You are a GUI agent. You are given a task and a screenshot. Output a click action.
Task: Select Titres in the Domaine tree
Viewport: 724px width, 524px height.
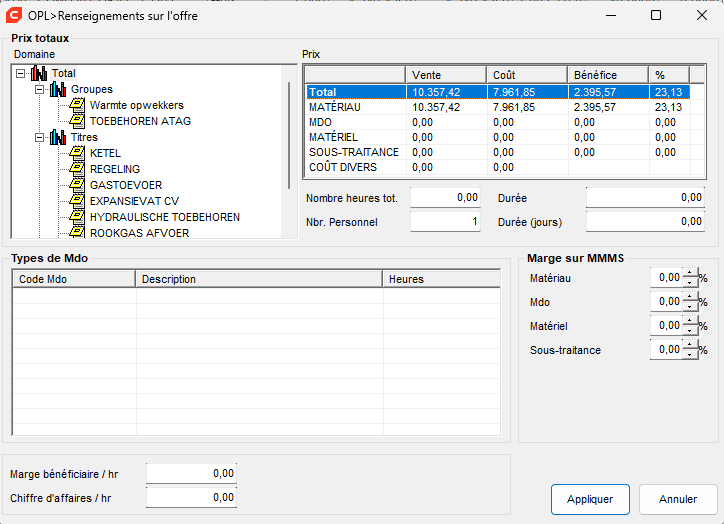point(84,137)
